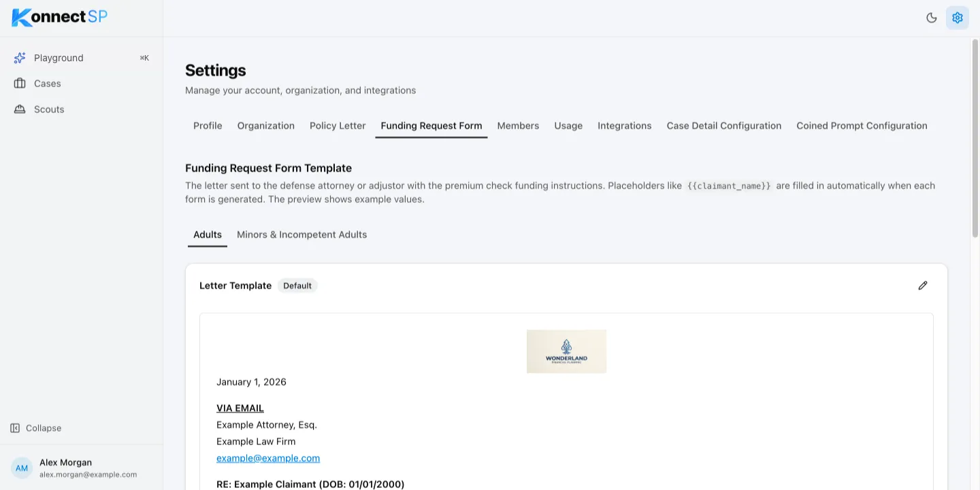Viewport: 980px width, 490px height.
Task: Click the Playground sparkle icon
Action: (x=20, y=58)
